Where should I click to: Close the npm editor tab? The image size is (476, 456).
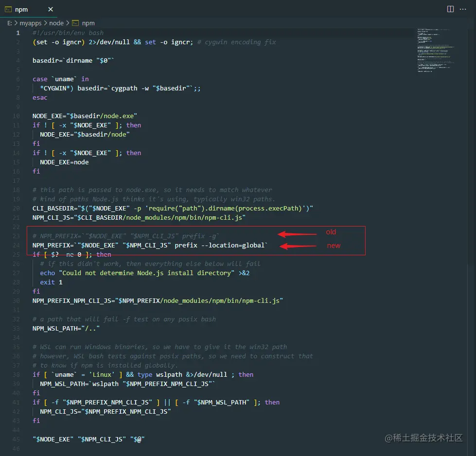pos(51,9)
